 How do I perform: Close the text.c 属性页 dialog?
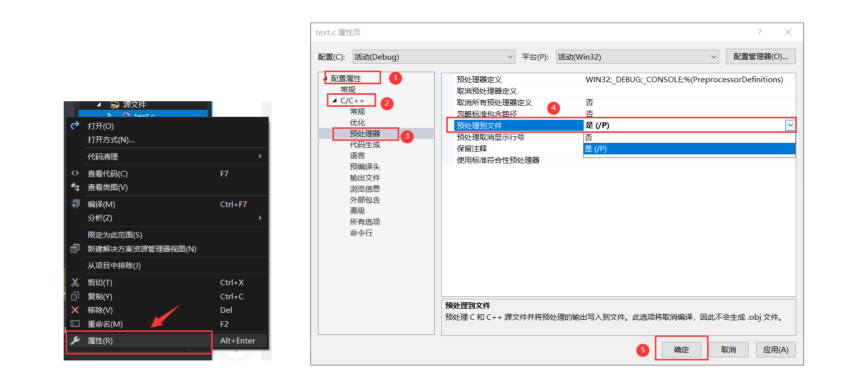788,32
